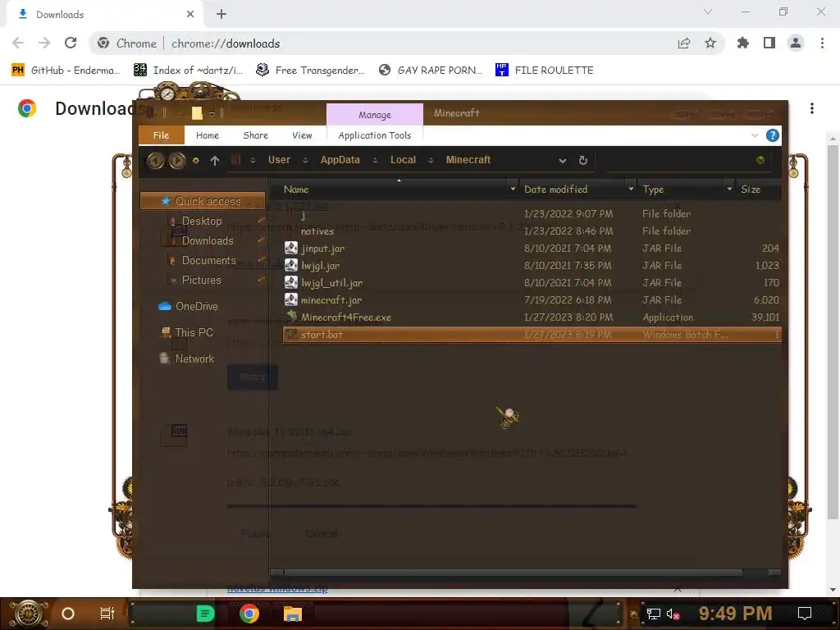Click the Explorer horizontal scrollbar

coord(513,573)
